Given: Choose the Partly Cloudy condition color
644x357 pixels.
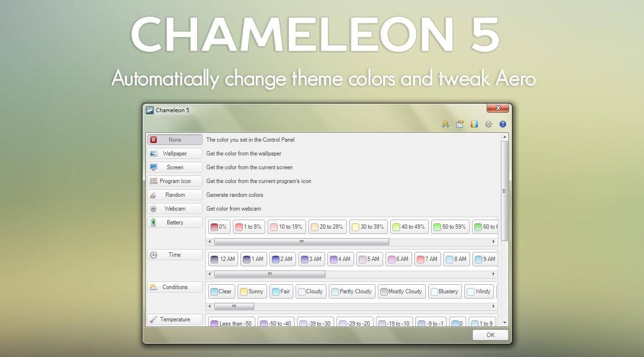Looking at the screenshot, I should pos(352,291).
